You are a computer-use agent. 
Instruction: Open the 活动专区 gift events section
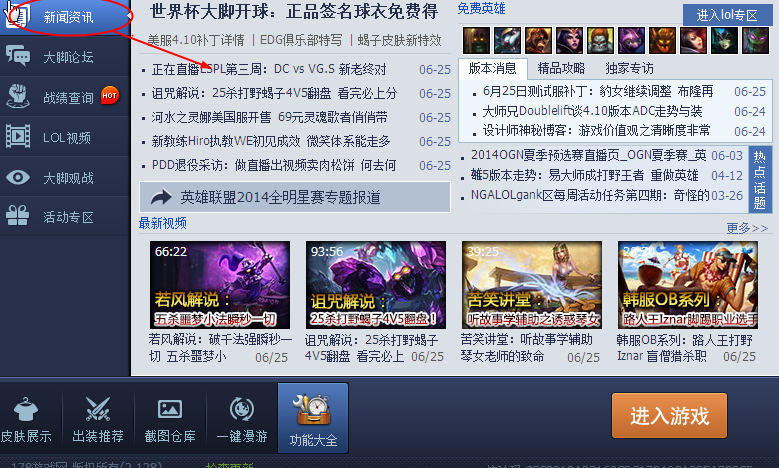coord(65,217)
